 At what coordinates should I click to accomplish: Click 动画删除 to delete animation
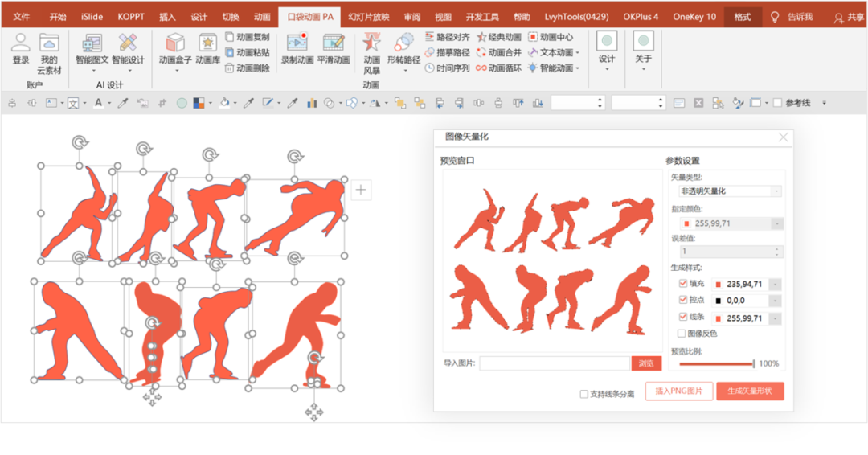pos(248,68)
